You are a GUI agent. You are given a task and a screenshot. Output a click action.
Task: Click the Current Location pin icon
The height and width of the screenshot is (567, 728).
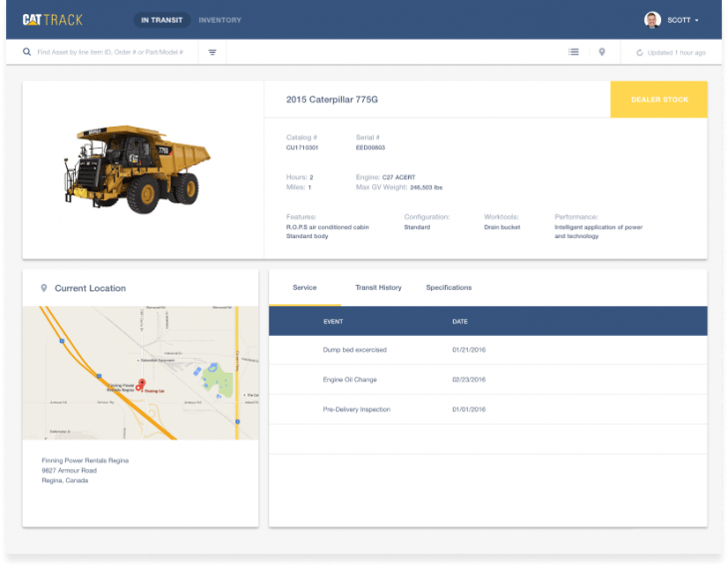(44, 288)
